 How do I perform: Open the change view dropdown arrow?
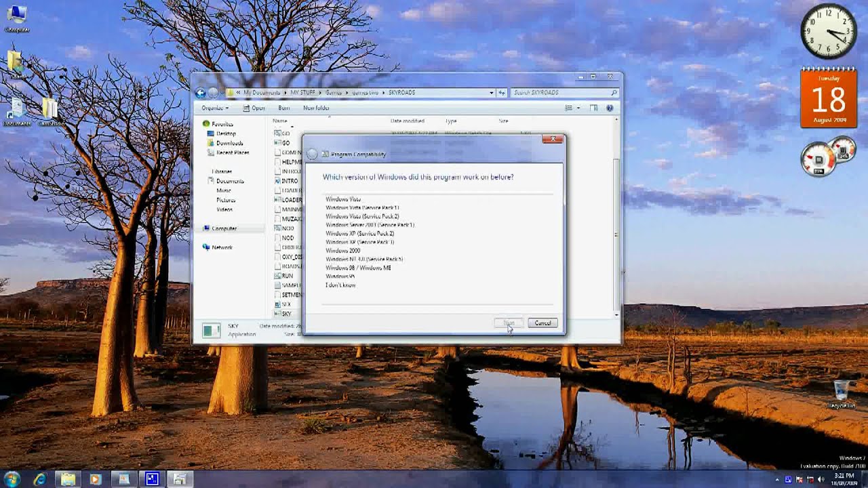point(578,108)
